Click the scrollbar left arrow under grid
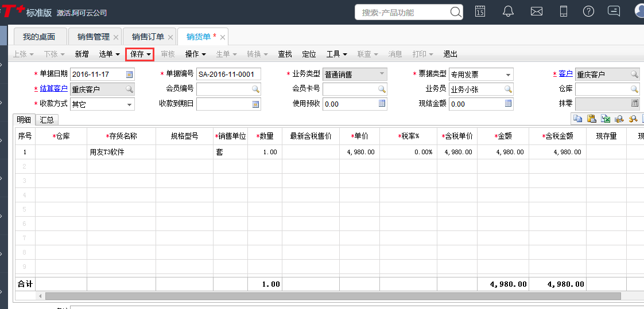The width and height of the screenshot is (644, 309). click(40, 296)
